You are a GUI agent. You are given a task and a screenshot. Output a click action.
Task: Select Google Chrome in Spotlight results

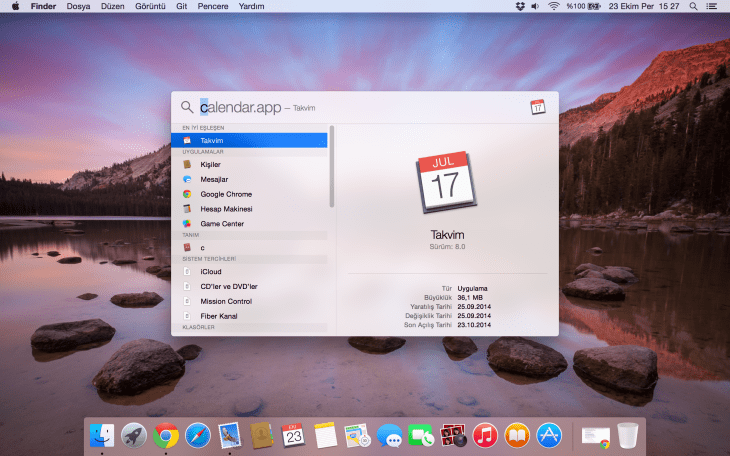(249, 194)
